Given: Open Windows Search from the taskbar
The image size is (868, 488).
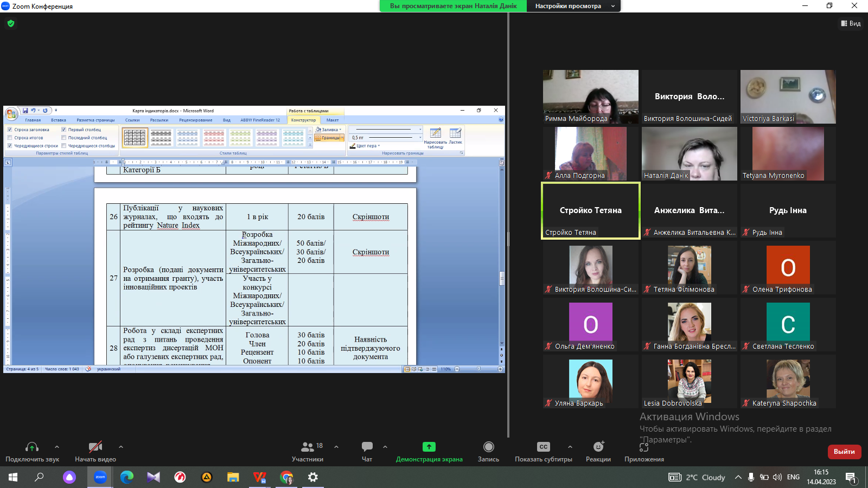Looking at the screenshot, I should click(39, 477).
